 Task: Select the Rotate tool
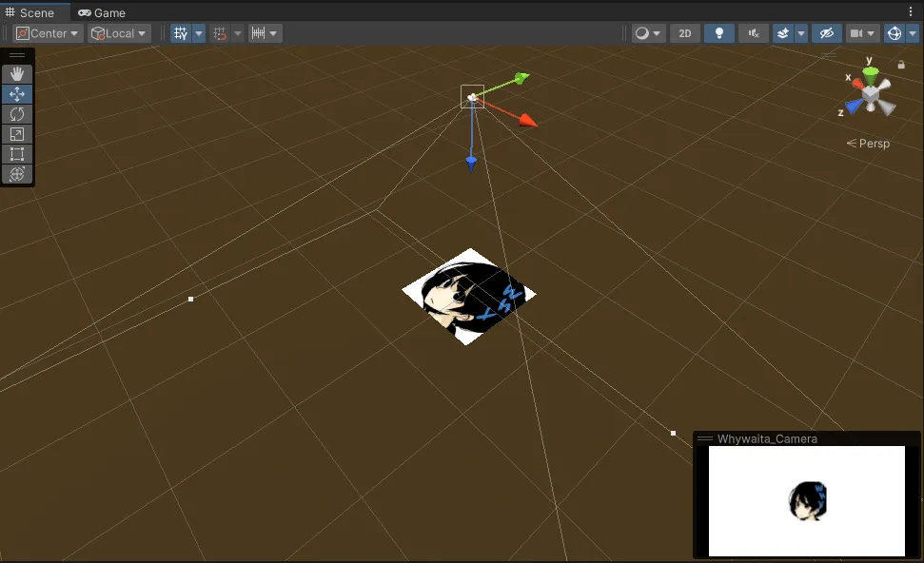[x=17, y=114]
